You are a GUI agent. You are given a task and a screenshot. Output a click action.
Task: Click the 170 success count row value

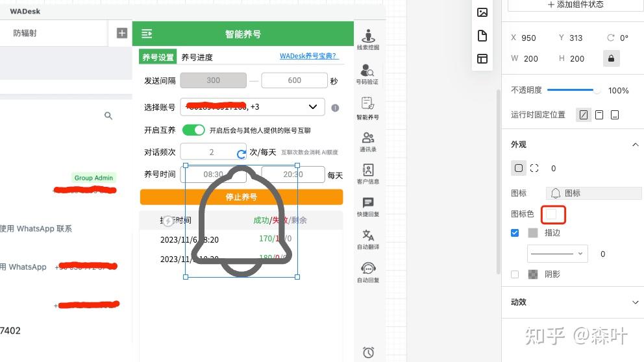(266, 239)
